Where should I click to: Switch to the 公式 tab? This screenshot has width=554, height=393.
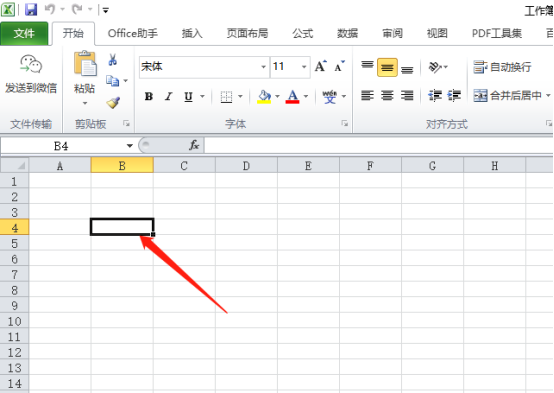[303, 34]
